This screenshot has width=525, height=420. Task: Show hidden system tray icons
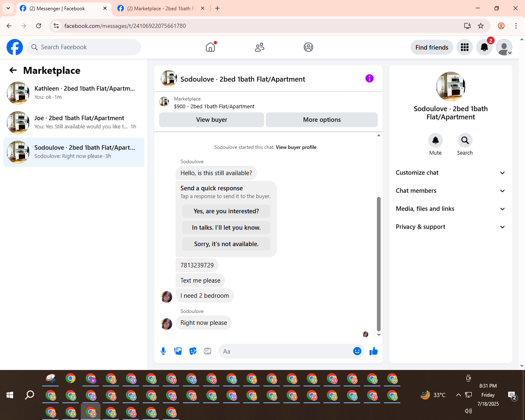tap(458, 395)
